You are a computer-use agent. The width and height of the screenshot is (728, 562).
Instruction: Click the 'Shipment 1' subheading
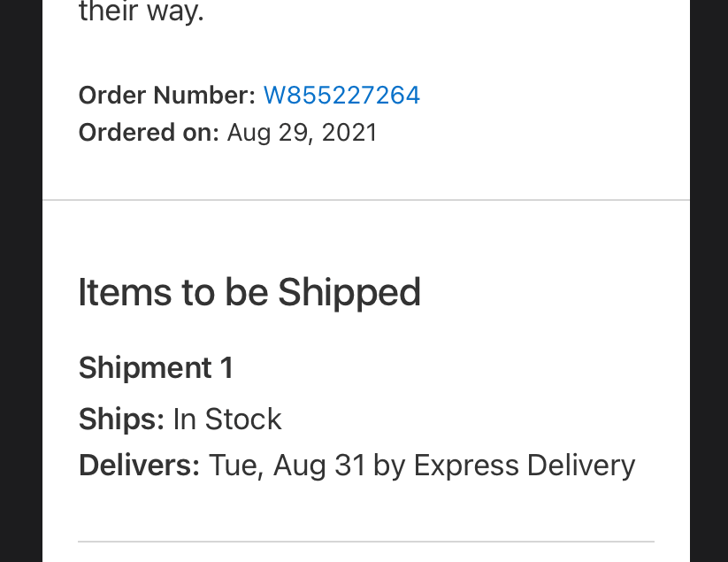click(156, 368)
